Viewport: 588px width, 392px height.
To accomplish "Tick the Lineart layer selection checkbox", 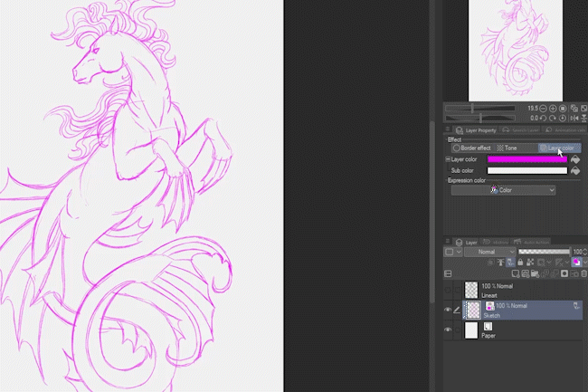I will (x=457, y=290).
